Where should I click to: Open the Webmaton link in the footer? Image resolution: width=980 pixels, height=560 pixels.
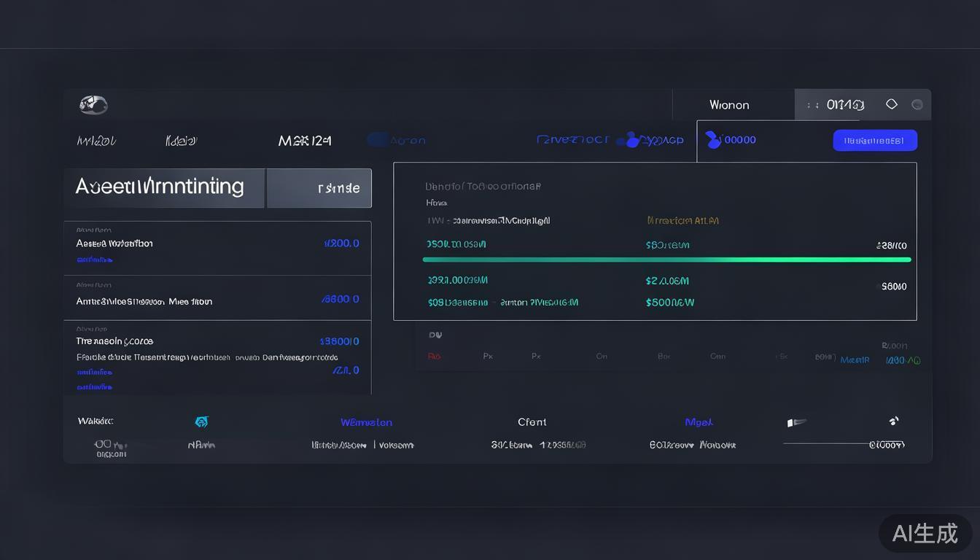367,421
